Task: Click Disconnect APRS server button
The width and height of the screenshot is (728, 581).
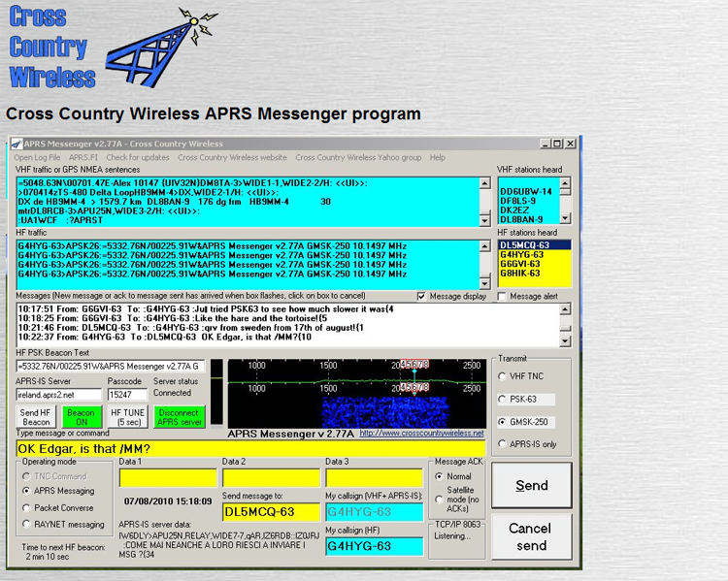Action: 180,417
